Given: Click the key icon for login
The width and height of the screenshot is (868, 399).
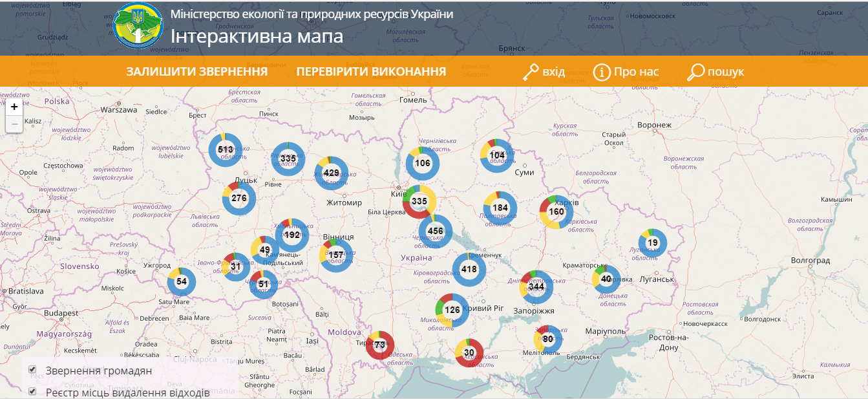Looking at the screenshot, I should tap(531, 72).
